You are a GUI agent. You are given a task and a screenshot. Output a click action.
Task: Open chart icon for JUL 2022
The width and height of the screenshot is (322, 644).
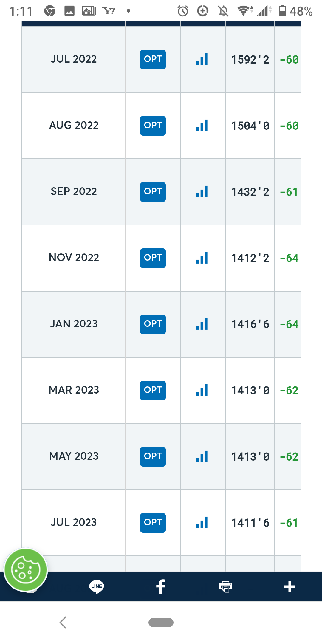202,59
